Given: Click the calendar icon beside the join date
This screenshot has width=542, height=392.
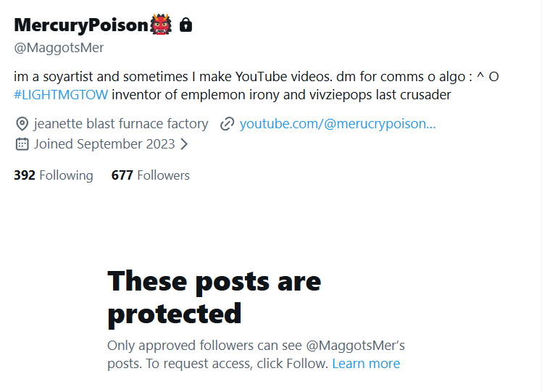Looking at the screenshot, I should tap(22, 143).
